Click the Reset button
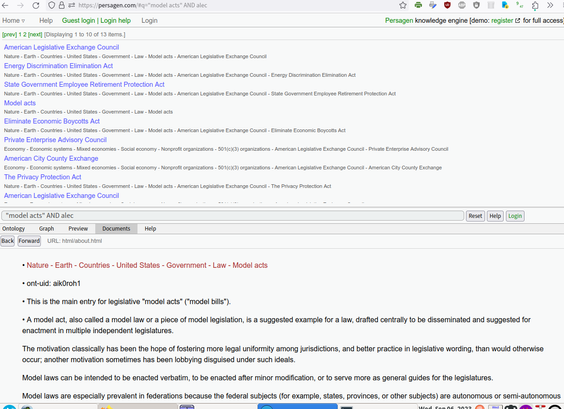The height and width of the screenshot is (409, 564). pyautogui.click(x=475, y=216)
